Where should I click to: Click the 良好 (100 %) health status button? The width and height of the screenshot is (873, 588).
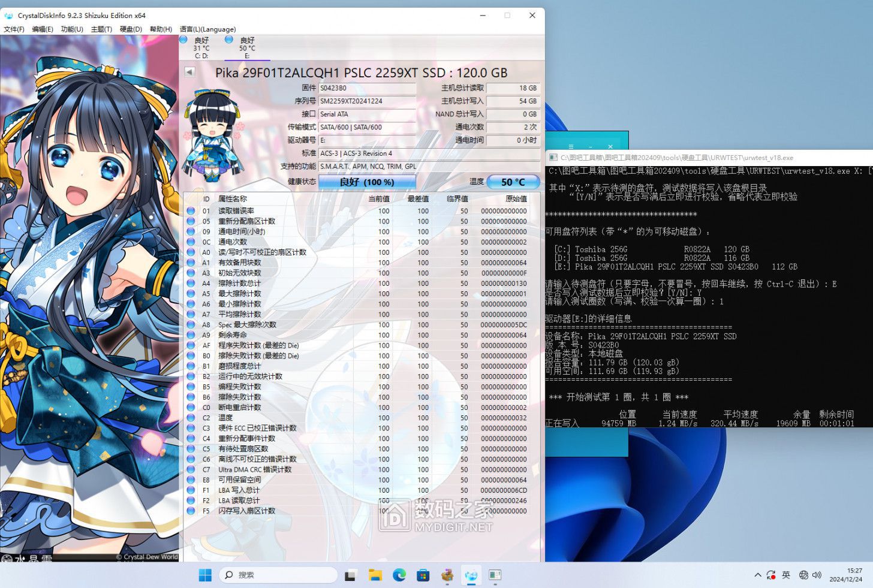[x=367, y=182]
